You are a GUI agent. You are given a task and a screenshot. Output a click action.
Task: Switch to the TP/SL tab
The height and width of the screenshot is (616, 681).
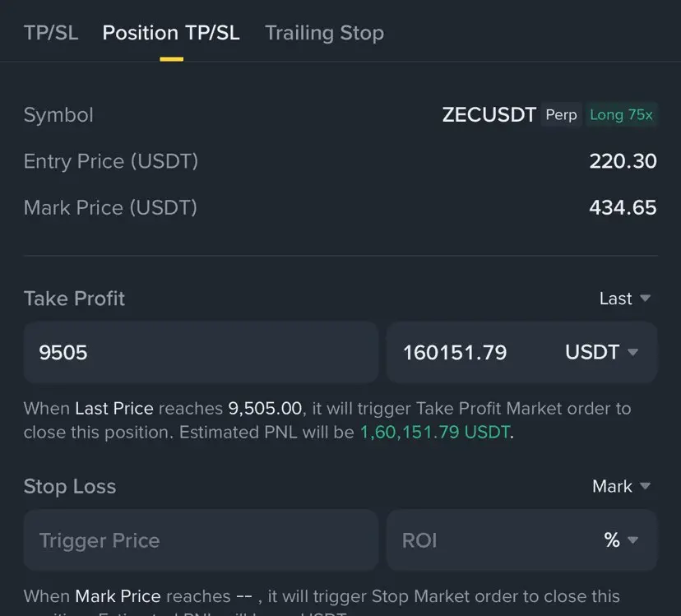click(51, 33)
